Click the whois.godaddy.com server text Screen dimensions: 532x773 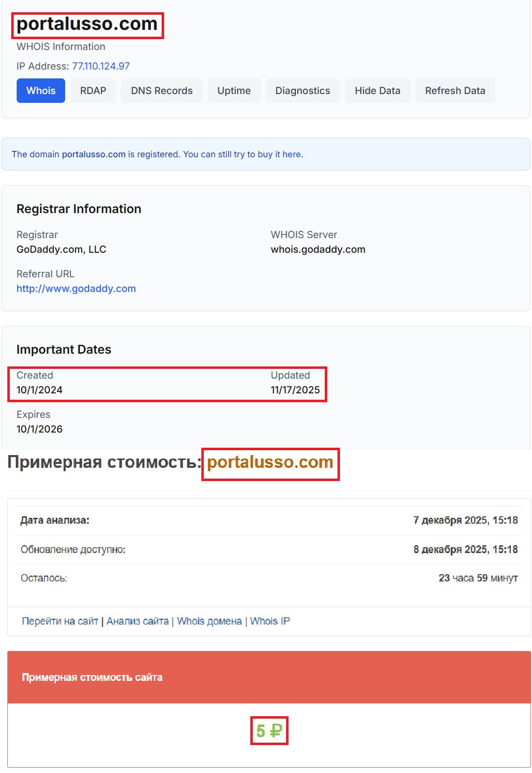point(318,249)
